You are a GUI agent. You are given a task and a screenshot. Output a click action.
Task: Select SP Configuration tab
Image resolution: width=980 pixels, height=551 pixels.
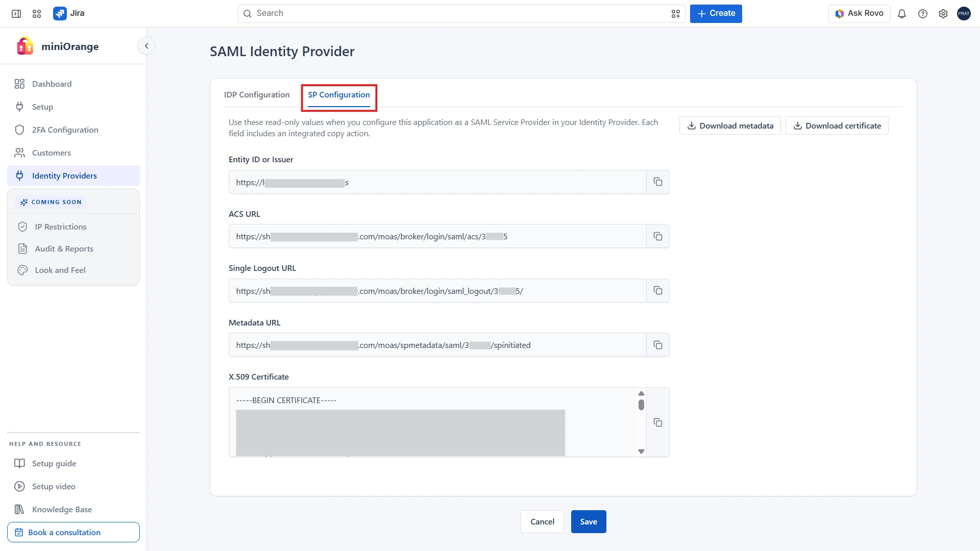pyautogui.click(x=339, y=95)
